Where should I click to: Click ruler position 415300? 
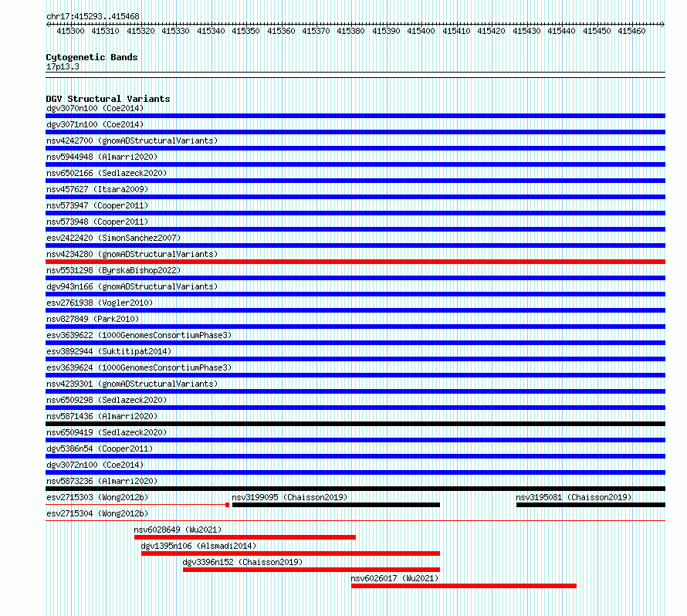coord(70,31)
